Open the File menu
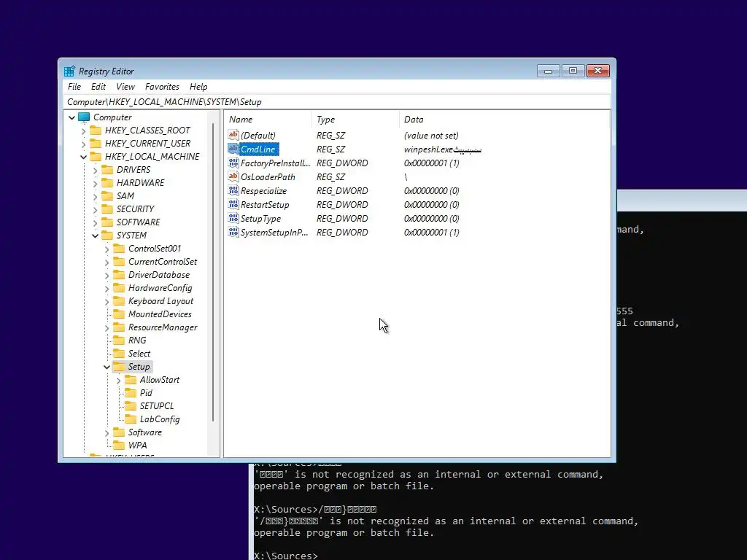747x560 pixels. [74, 87]
